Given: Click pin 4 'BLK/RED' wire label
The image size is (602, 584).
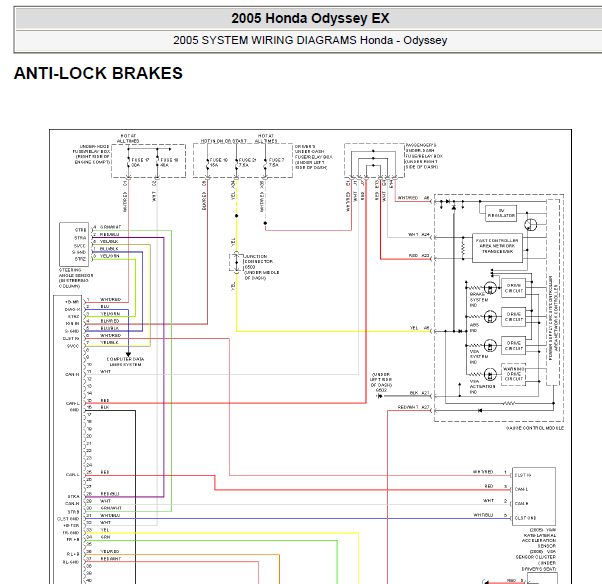Looking at the screenshot, I should [110, 321].
